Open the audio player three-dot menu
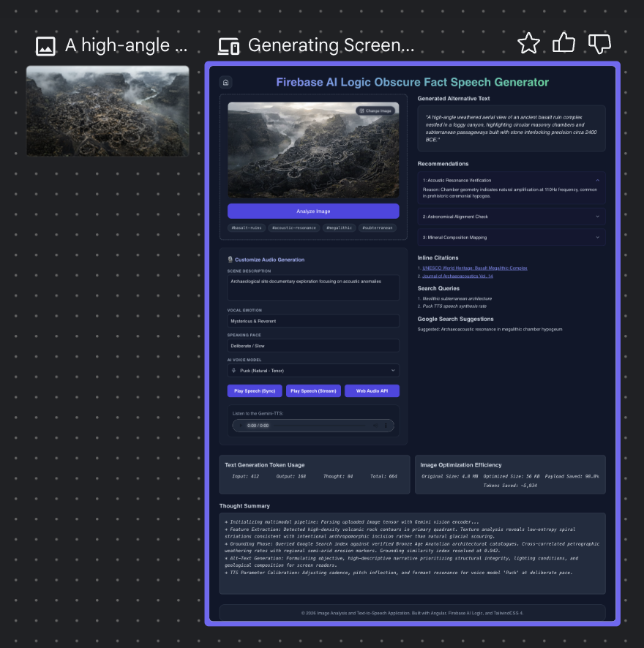Image resolution: width=644 pixels, height=648 pixels. [x=386, y=426]
